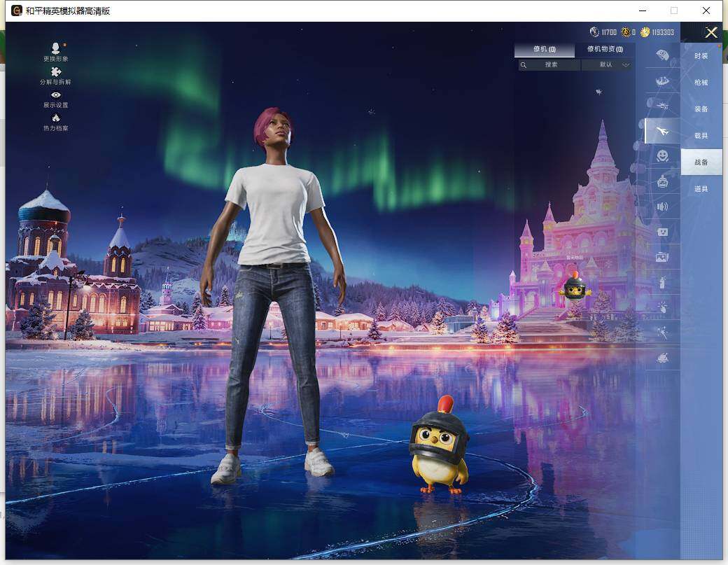Select the photo gallery icon
This screenshot has width=728, height=565.
point(662,256)
